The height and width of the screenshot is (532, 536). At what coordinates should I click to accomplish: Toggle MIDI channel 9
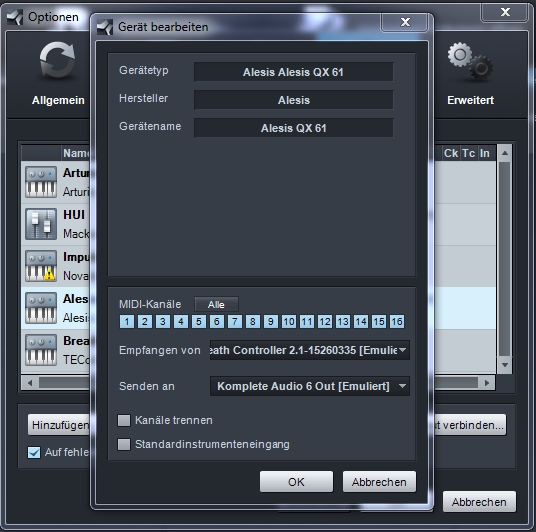pos(271,321)
